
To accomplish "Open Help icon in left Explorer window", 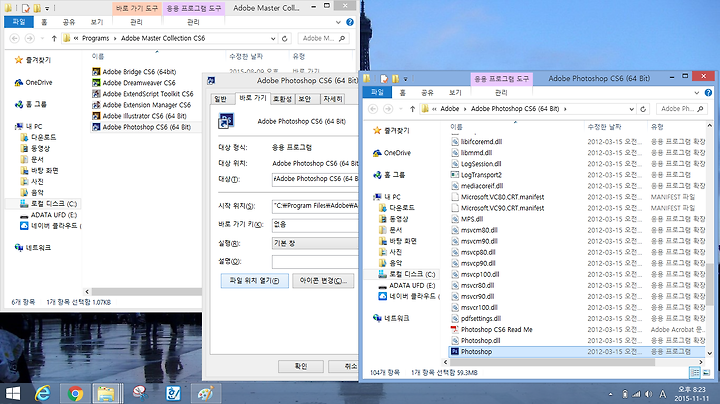I will (350, 22).
